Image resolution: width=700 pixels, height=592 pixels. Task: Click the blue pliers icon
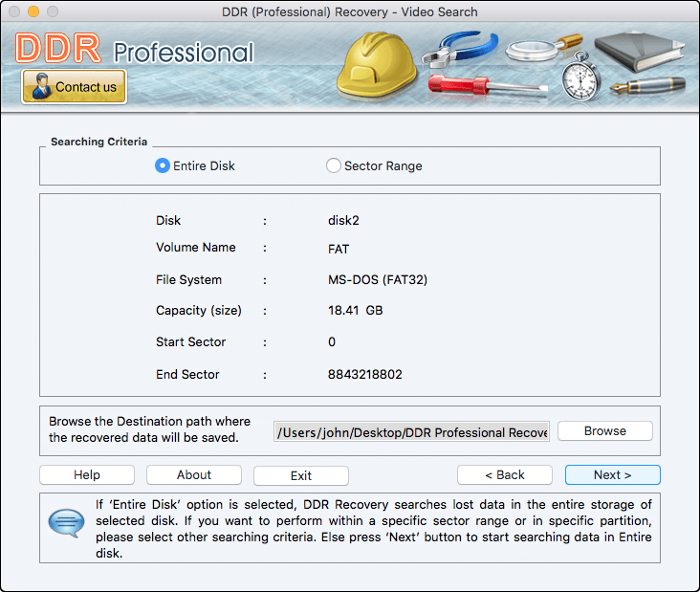[x=460, y=48]
